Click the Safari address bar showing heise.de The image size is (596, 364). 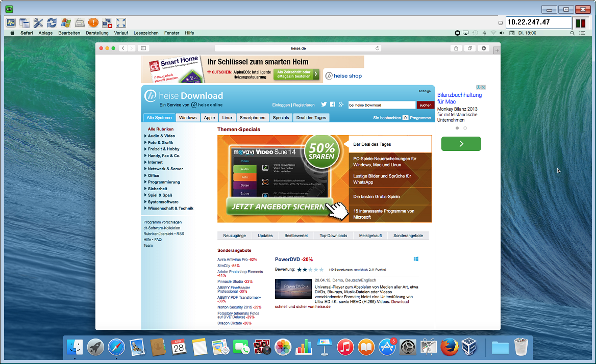pyautogui.click(x=299, y=48)
